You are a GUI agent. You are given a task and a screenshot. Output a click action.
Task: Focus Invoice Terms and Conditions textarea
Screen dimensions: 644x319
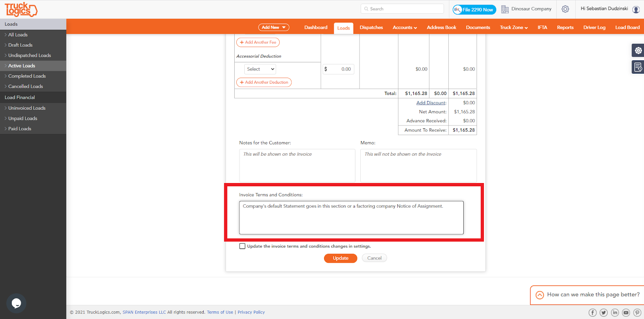pos(351,218)
